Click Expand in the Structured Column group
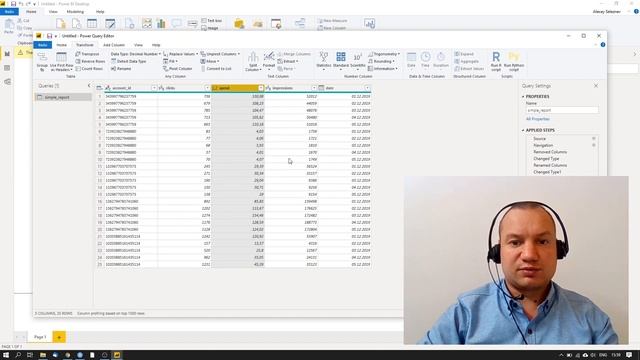Viewport: 640px width, 360px height. [464, 54]
